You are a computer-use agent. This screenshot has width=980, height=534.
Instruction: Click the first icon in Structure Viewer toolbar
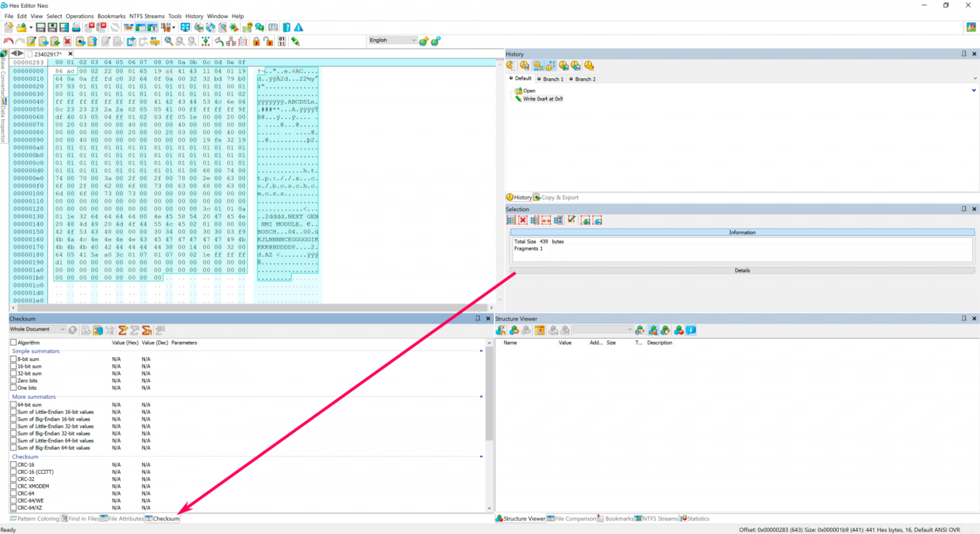click(x=501, y=330)
